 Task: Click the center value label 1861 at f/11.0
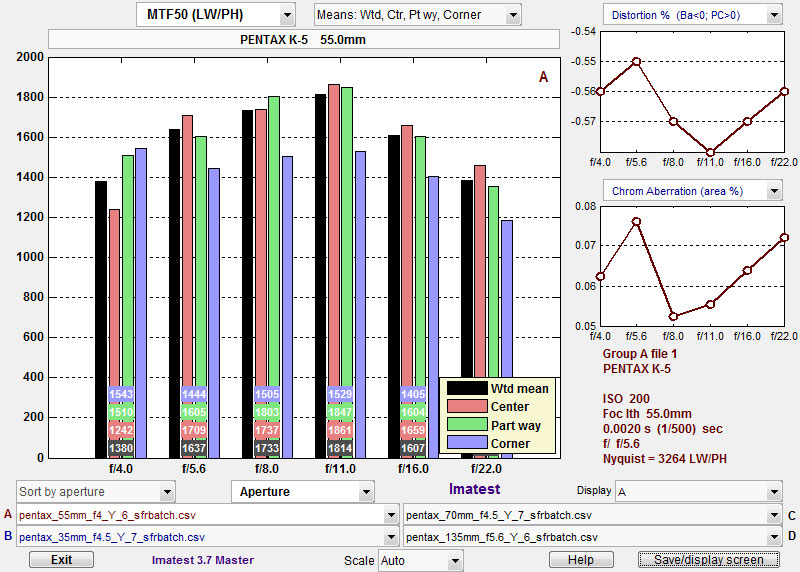(x=340, y=430)
